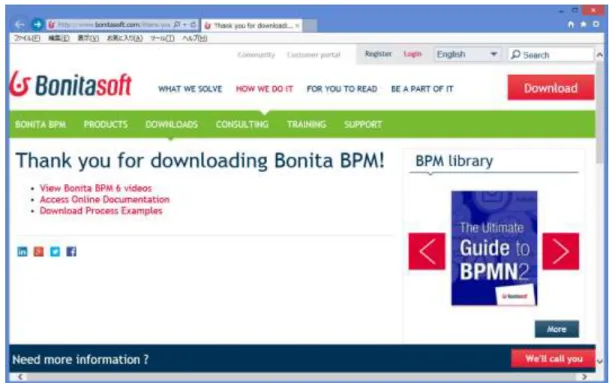Share page via Twitter icon
Image resolution: width=609 pixels, height=383 pixels.
pyautogui.click(x=55, y=251)
